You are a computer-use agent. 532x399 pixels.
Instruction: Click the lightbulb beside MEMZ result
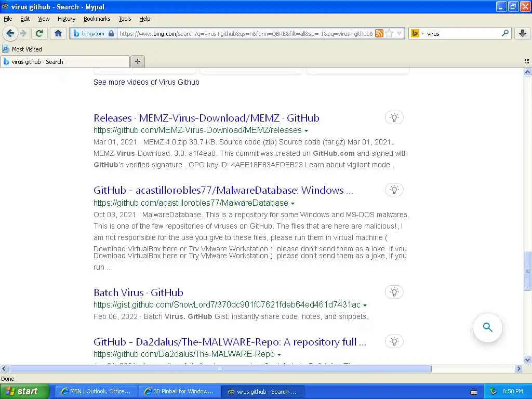click(394, 118)
